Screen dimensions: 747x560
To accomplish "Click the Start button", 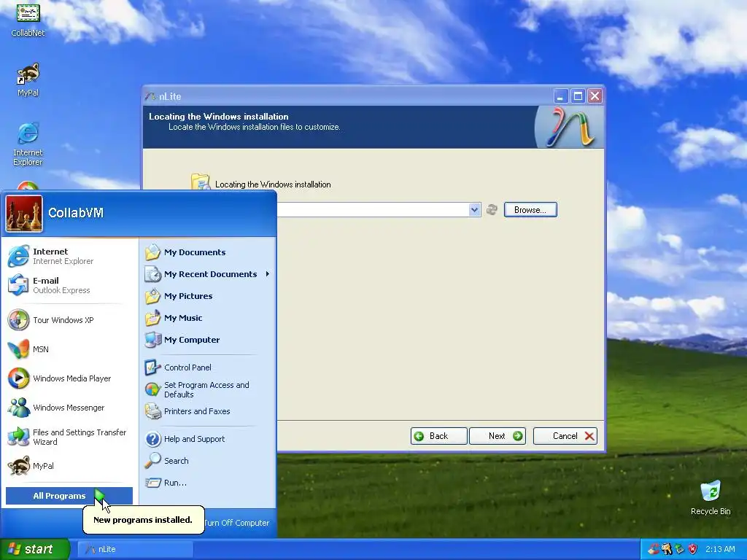I will (34, 549).
